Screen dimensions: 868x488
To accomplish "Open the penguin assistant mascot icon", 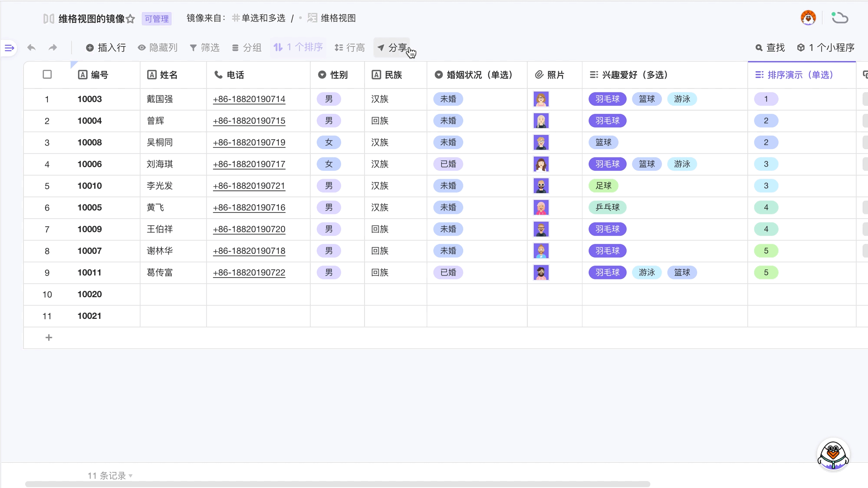I will pyautogui.click(x=832, y=455).
